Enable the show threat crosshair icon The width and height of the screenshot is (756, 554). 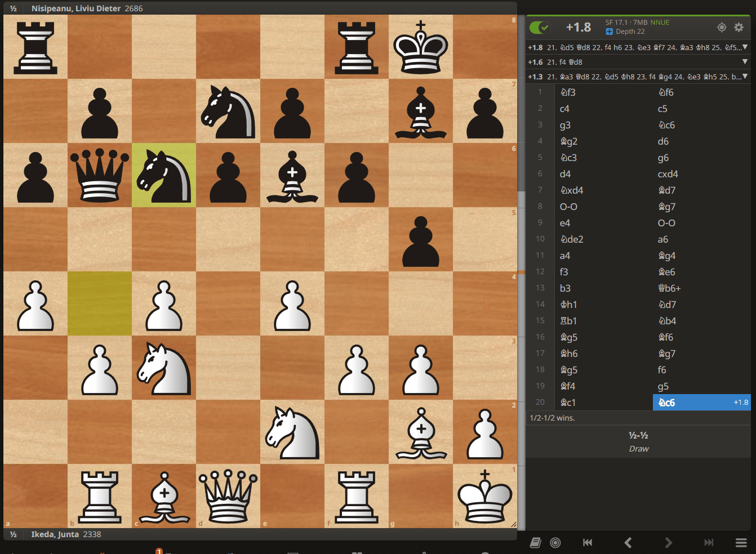(721, 27)
